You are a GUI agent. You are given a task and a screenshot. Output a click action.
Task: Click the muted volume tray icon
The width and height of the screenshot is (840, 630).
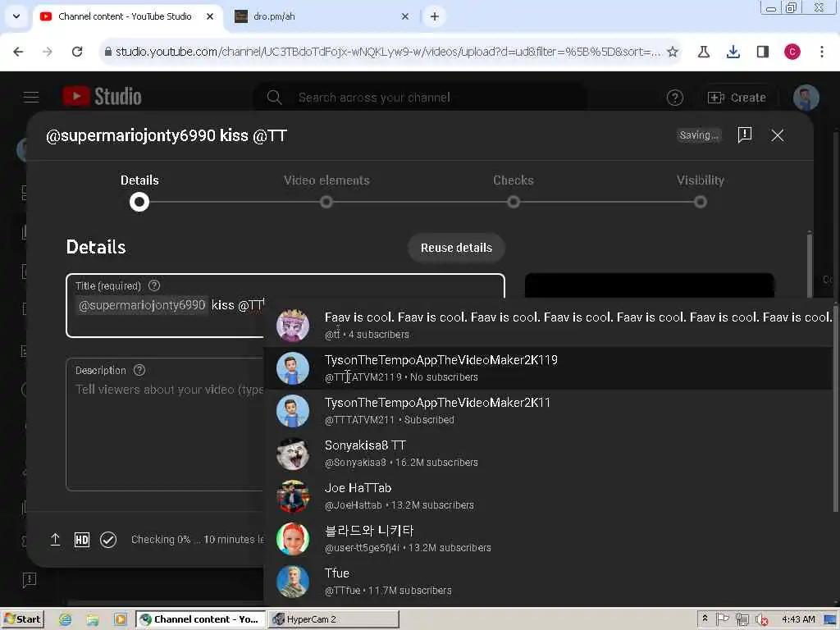click(761, 620)
